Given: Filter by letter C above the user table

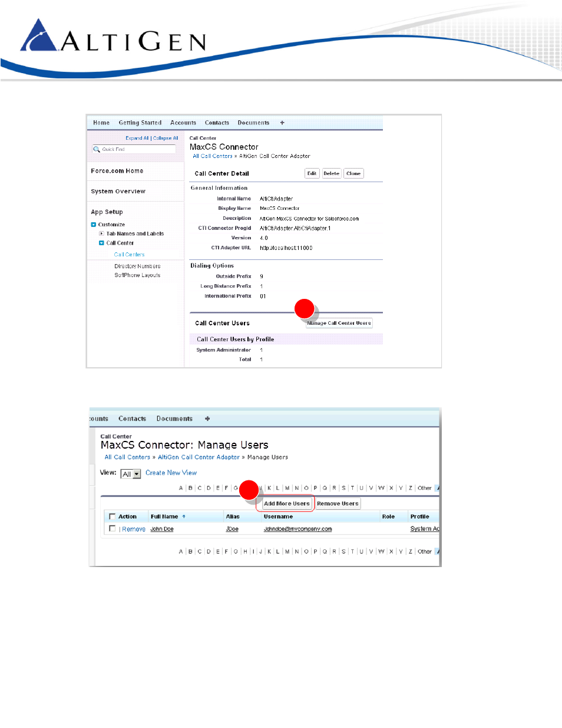Looking at the screenshot, I should pyautogui.click(x=199, y=488).
